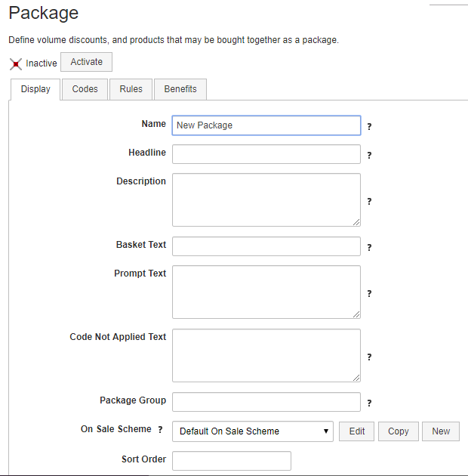Switch to the Codes tab
The height and width of the screenshot is (476, 468).
point(85,89)
